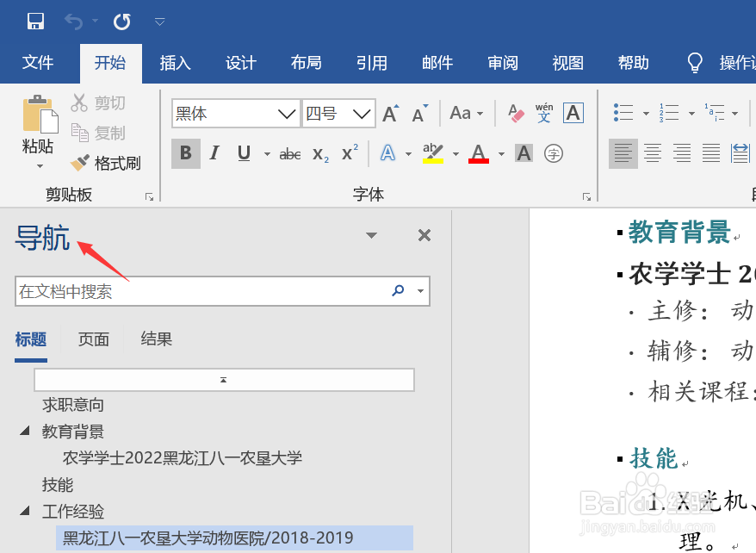
Task: Apply bold formatting with the B icon
Action: click(x=185, y=153)
